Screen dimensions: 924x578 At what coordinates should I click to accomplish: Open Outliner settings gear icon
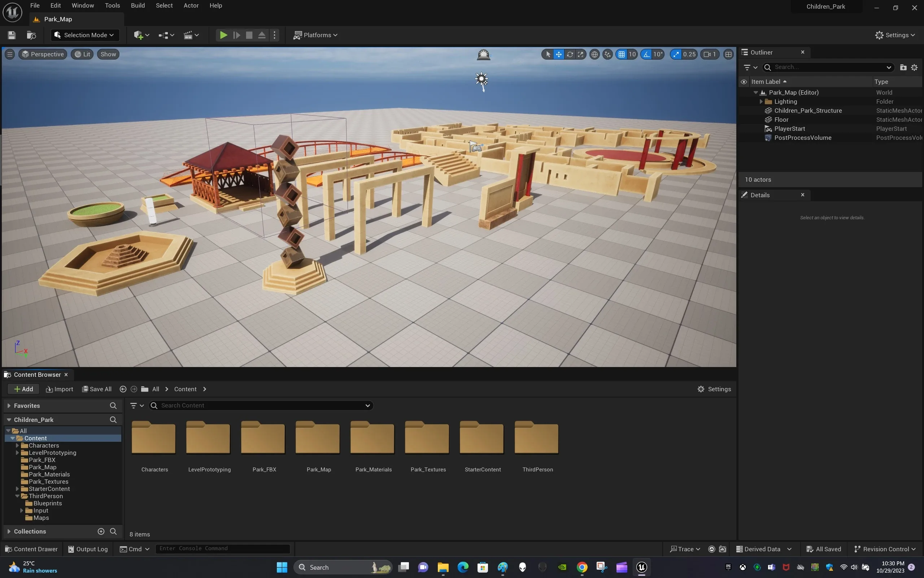[915, 67]
